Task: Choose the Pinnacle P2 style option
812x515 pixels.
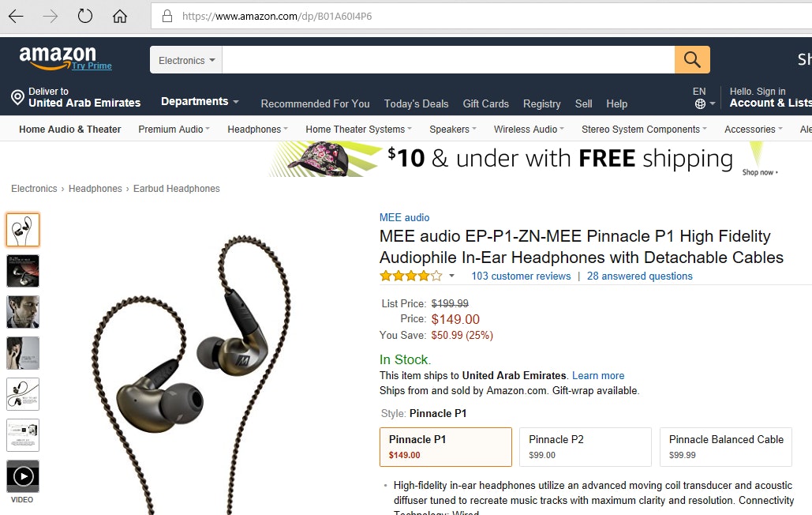Action: [x=586, y=446]
